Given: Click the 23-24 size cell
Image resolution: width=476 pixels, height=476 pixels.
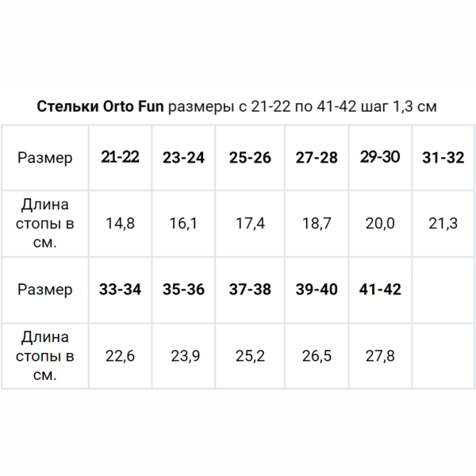Looking at the screenshot, I should click(x=183, y=158).
